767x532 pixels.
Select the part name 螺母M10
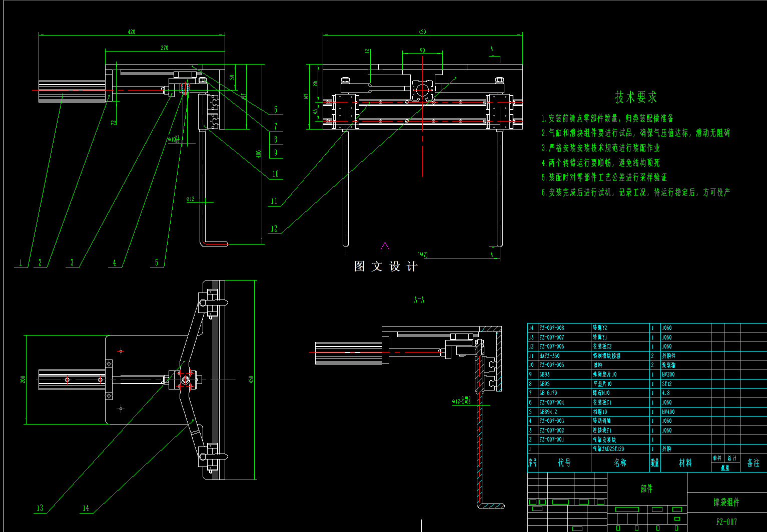[601, 393]
